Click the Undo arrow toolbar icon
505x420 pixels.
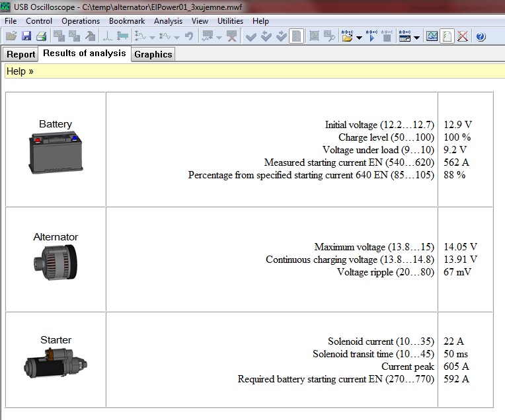pos(189,37)
